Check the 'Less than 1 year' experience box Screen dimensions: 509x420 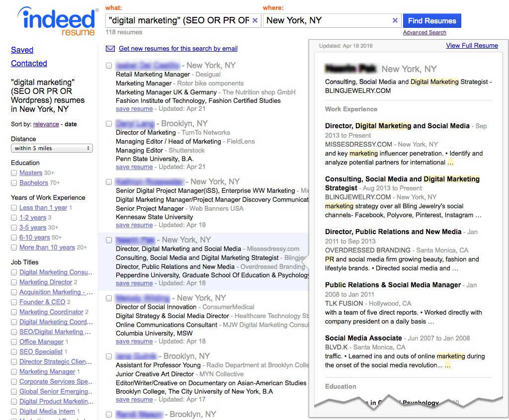[14, 208]
